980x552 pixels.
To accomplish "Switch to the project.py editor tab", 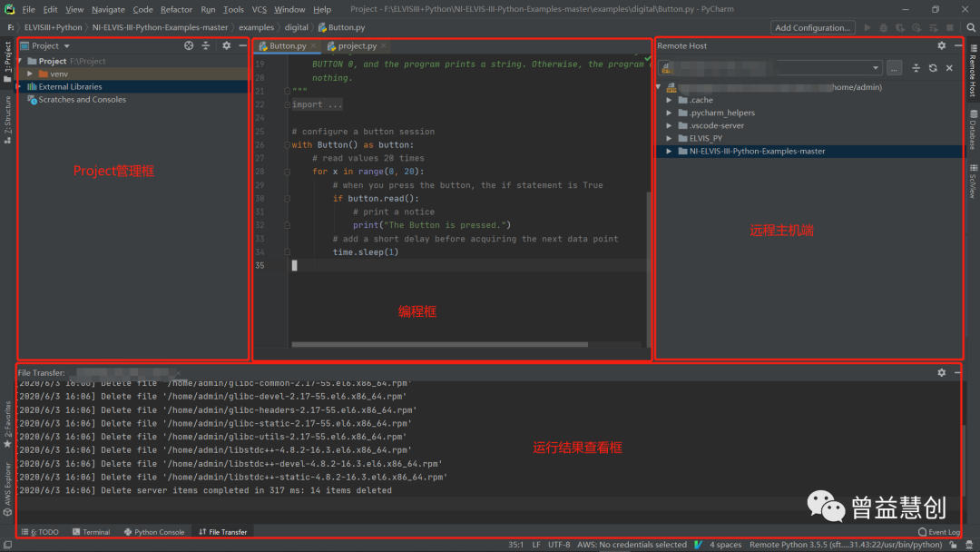I will (x=357, y=45).
